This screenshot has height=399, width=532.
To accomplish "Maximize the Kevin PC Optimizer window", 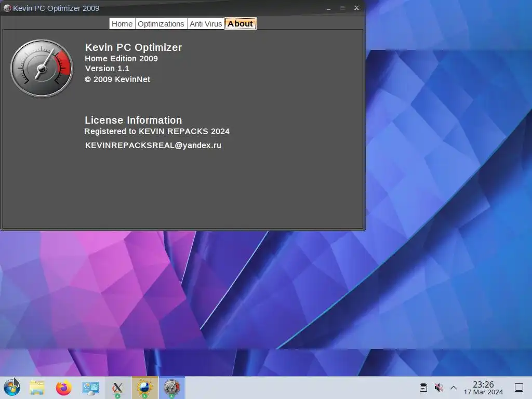I will click(x=343, y=8).
